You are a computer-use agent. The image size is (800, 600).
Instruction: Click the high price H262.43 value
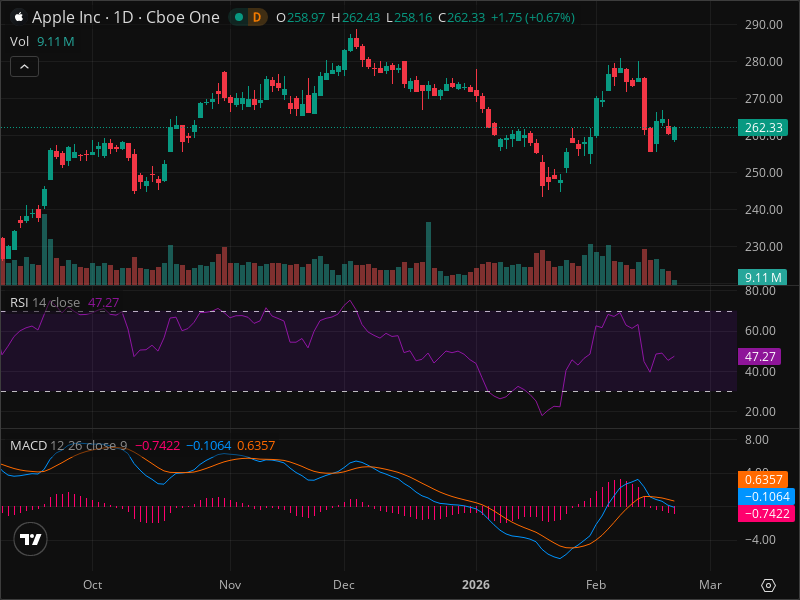click(356, 17)
